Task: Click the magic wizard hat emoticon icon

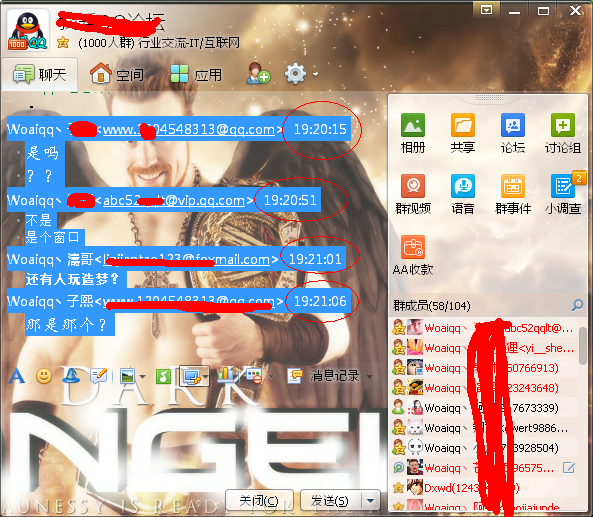Action: (71, 376)
